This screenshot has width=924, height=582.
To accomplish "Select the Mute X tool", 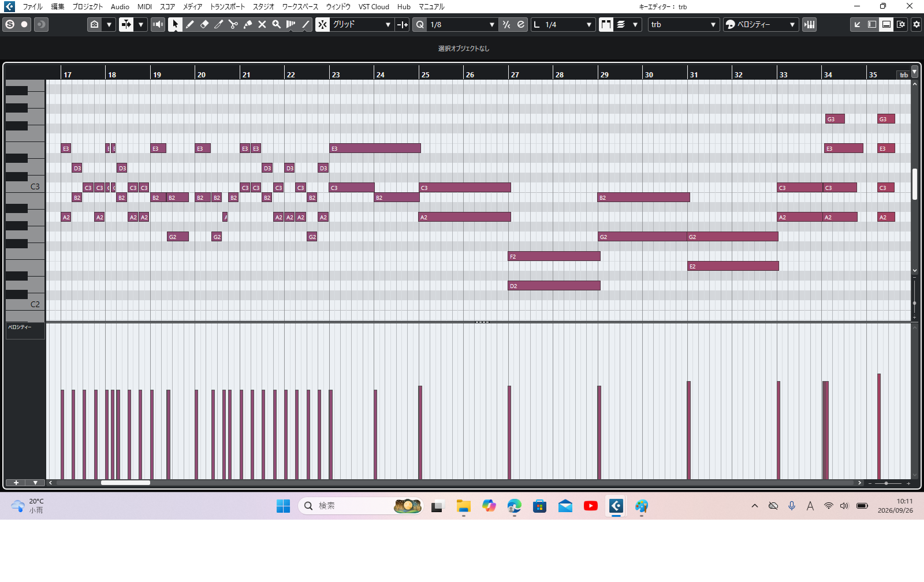I will click(x=262, y=24).
